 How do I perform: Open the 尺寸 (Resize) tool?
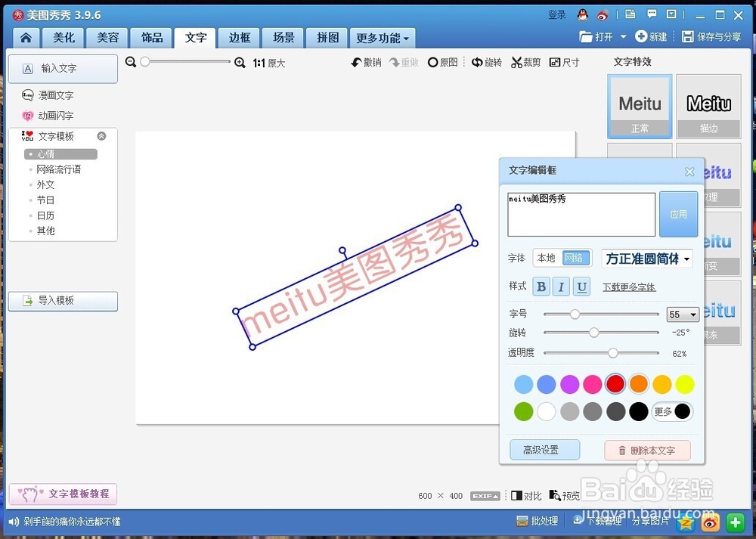pyautogui.click(x=565, y=62)
